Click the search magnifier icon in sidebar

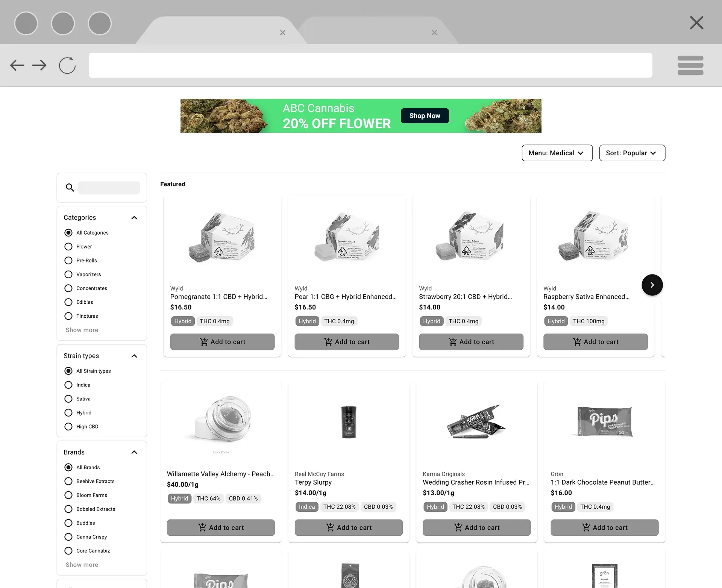pyautogui.click(x=70, y=187)
